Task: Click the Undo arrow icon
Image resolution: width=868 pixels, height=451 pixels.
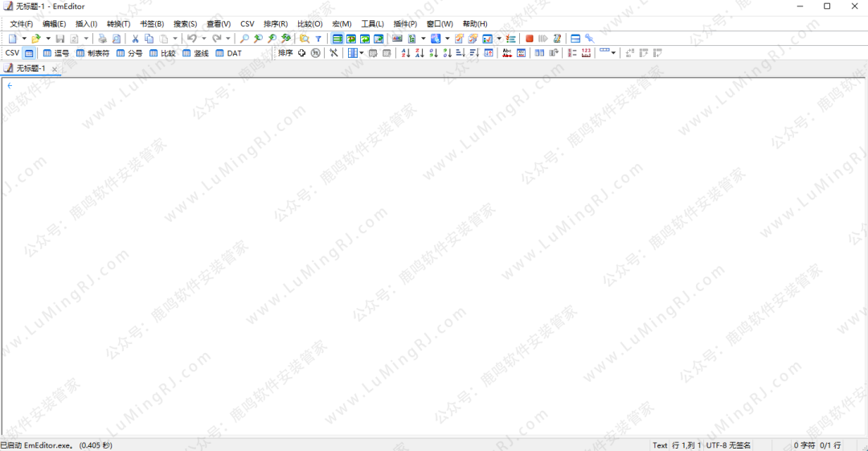Action: point(192,39)
